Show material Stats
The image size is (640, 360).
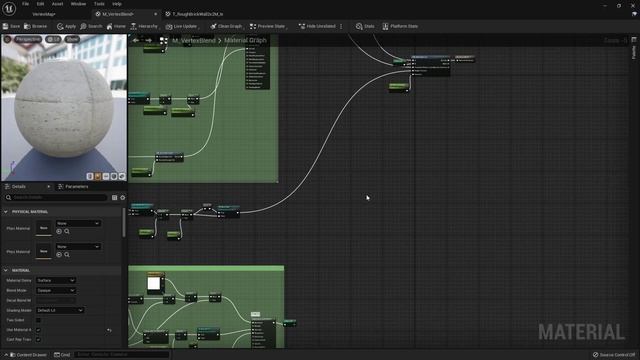pyautogui.click(x=365, y=26)
